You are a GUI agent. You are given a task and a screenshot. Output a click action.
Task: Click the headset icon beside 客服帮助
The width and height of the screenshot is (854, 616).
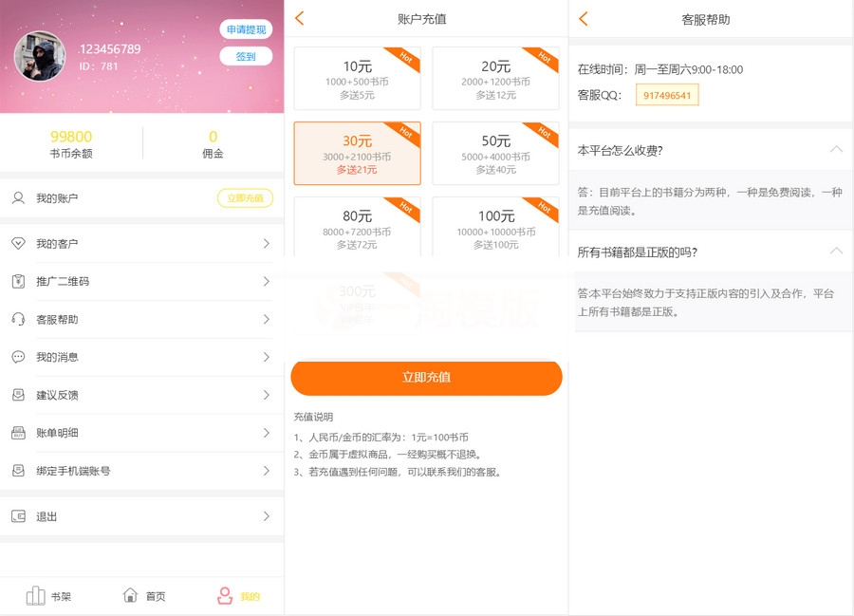click(17, 319)
